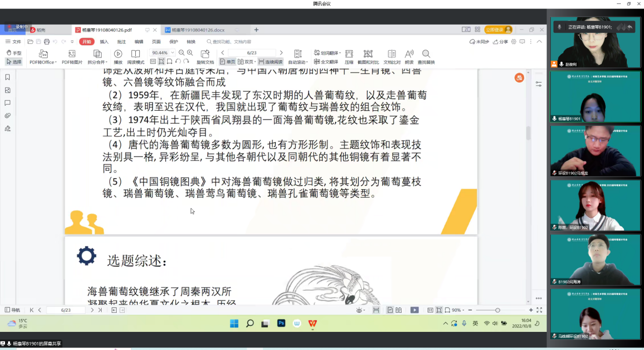644x350 pixels.
Task: Open the 文件 file menu
Action: click(x=14, y=42)
